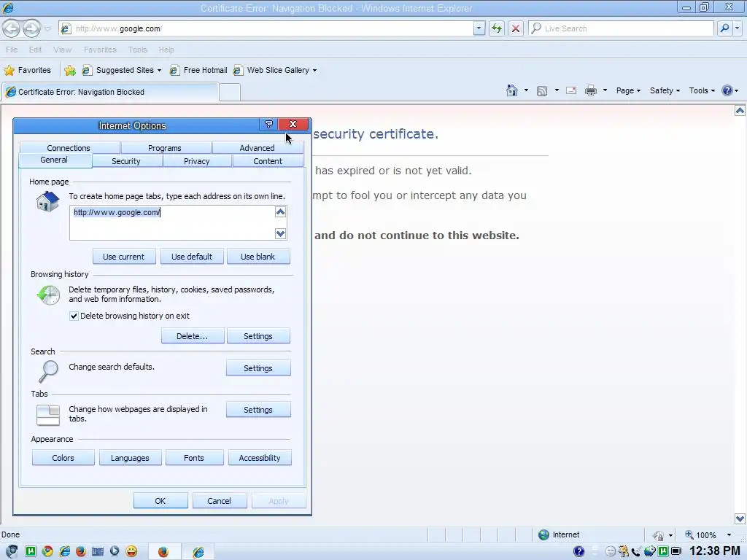This screenshot has width=747, height=560.
Task: Toggle Delete browsing history on exit
Action: [74, 316]
